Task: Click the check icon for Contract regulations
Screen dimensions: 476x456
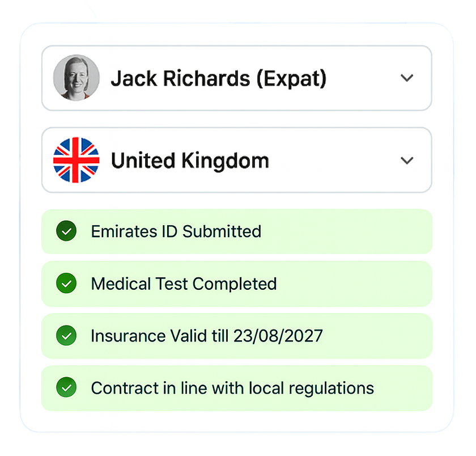Action: [x=66, y=388]
